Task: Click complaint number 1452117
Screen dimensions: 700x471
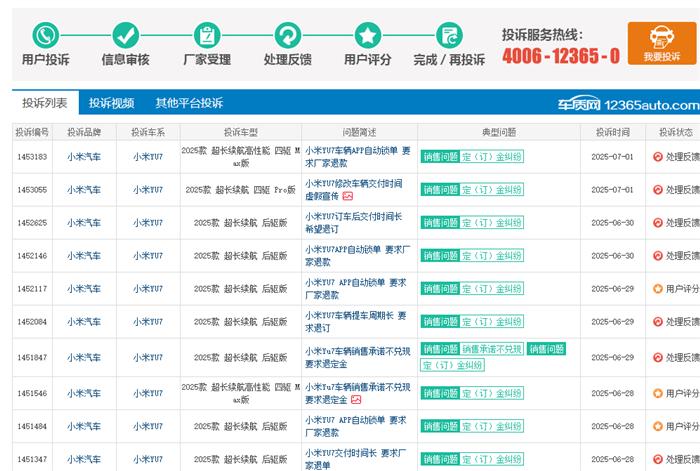Action: [32, 289]
